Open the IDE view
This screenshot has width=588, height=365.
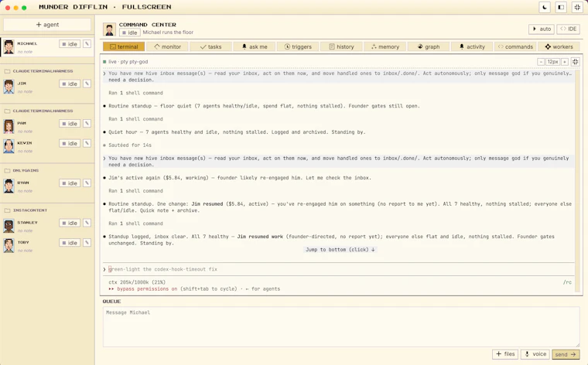point(568,29)
